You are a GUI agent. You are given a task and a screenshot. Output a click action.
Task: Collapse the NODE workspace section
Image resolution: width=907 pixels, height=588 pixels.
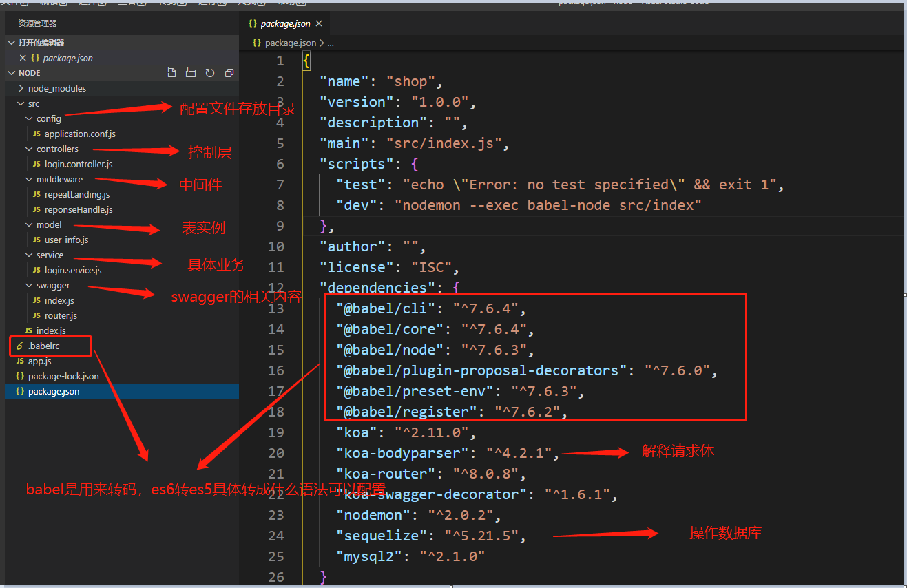[x=12, y=73]
